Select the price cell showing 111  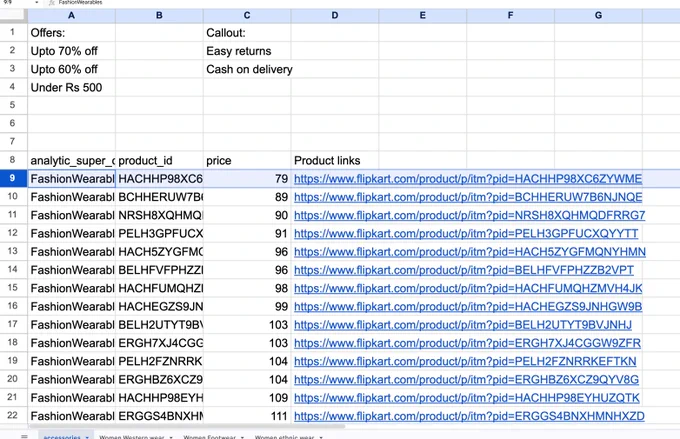coord(247,416)
